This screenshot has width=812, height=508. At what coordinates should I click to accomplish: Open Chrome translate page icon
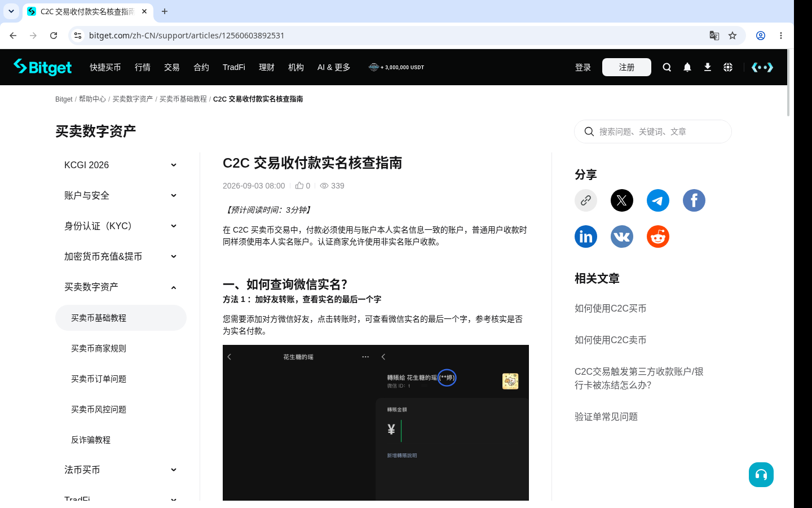click(x=714, y=36)
